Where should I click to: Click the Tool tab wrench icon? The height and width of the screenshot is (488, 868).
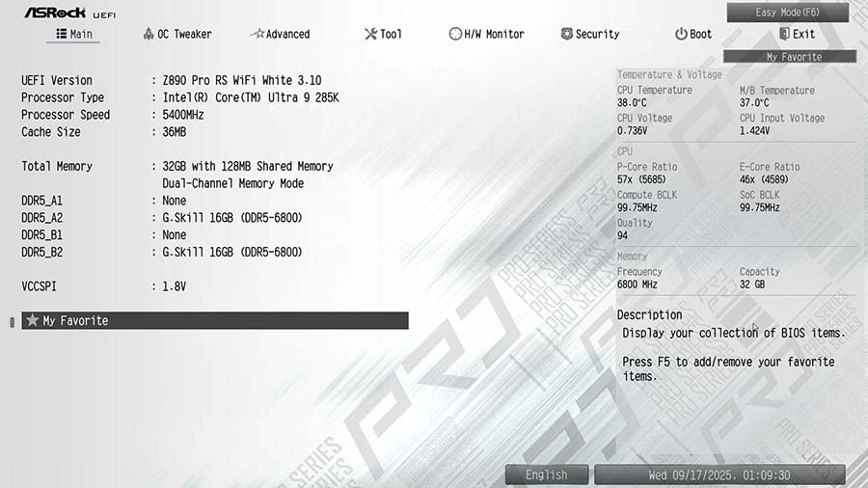click(370, 34)
